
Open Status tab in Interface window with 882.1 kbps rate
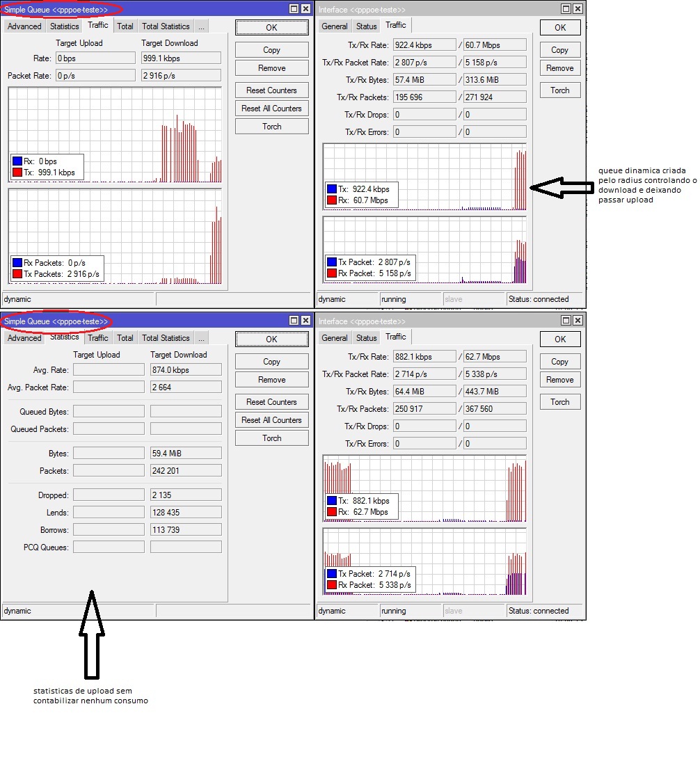tap(367, 338)
